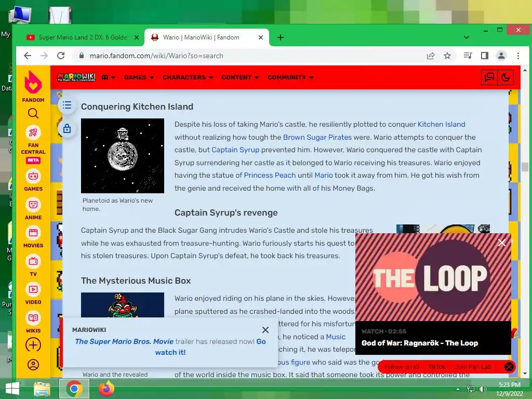Expand the CHARACTERS dropdown menu
Image resolution: width=532 pixels, height=399 pixels.
point(188,77)
